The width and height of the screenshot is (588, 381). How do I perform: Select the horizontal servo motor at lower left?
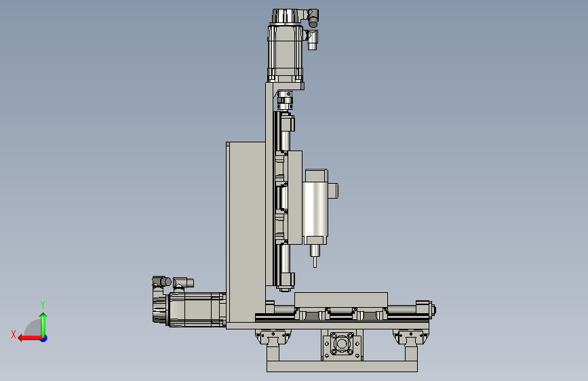tap(189, 308)
